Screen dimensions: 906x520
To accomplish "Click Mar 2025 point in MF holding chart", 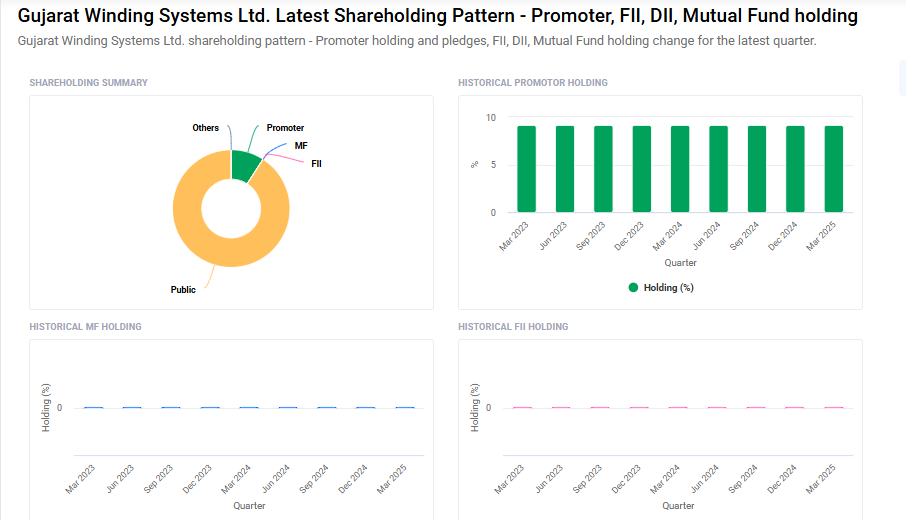I will tap(405, 407).
